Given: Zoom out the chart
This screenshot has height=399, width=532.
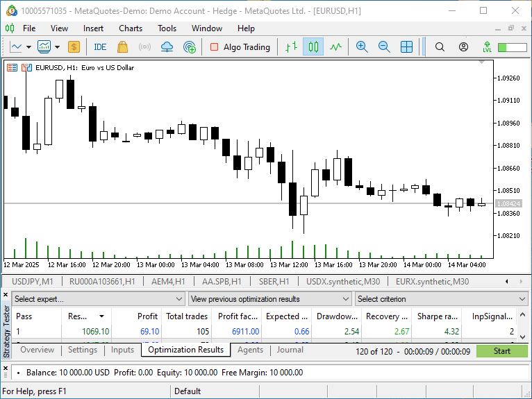Looking at the screenshot, I should (x=384, y=46).
